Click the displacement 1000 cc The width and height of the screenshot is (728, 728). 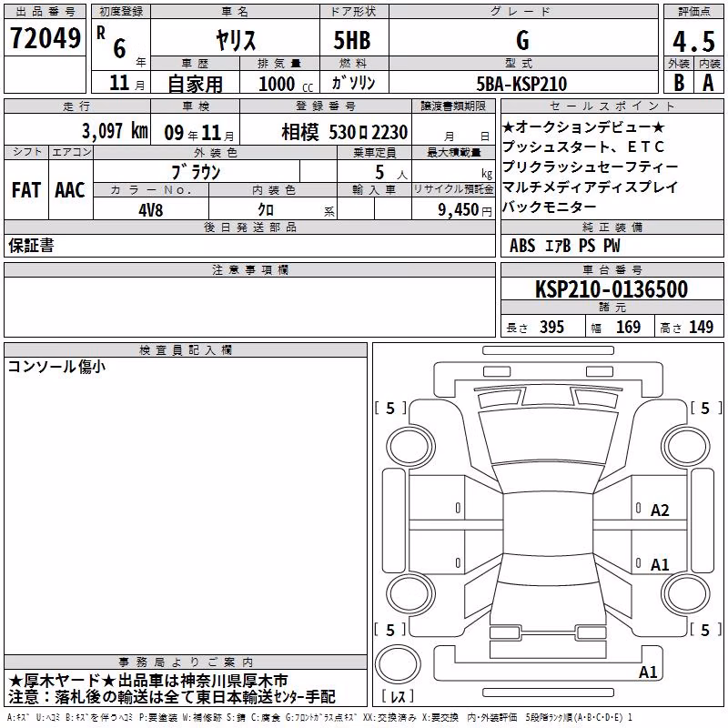[x=286, y=84]
